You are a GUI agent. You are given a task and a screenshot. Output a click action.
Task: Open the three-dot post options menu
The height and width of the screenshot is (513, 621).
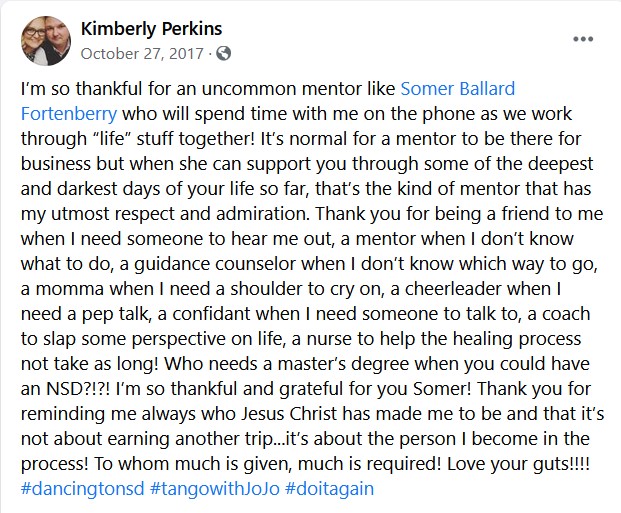(x=583, y=39)
